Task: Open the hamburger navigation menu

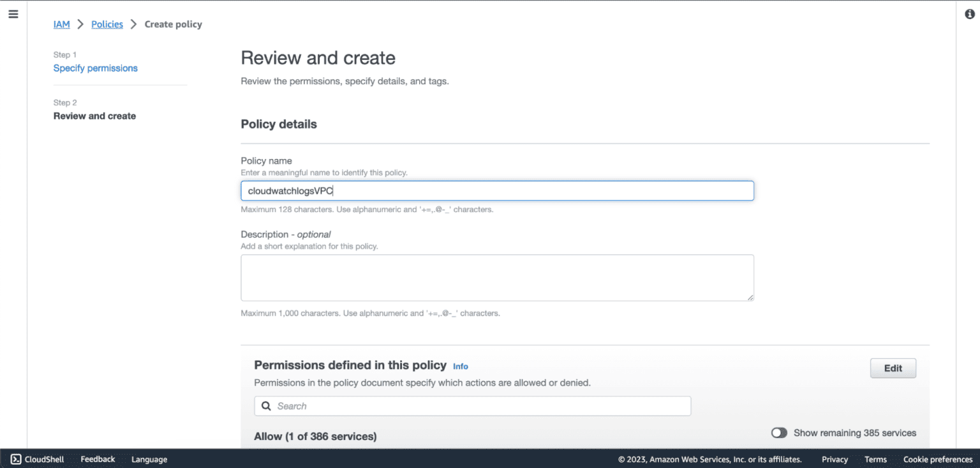Action: pos(13,14)
